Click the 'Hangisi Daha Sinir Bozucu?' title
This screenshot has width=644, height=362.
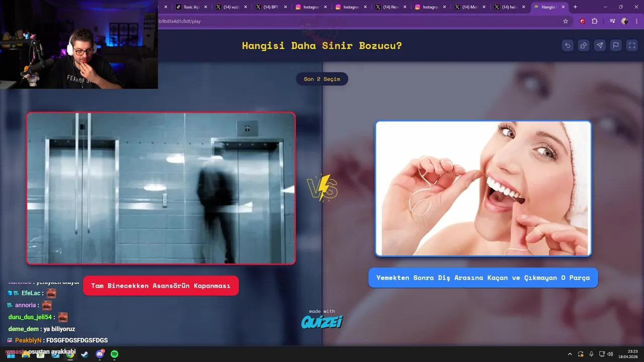pyautogui.click(x=322, y=45)
